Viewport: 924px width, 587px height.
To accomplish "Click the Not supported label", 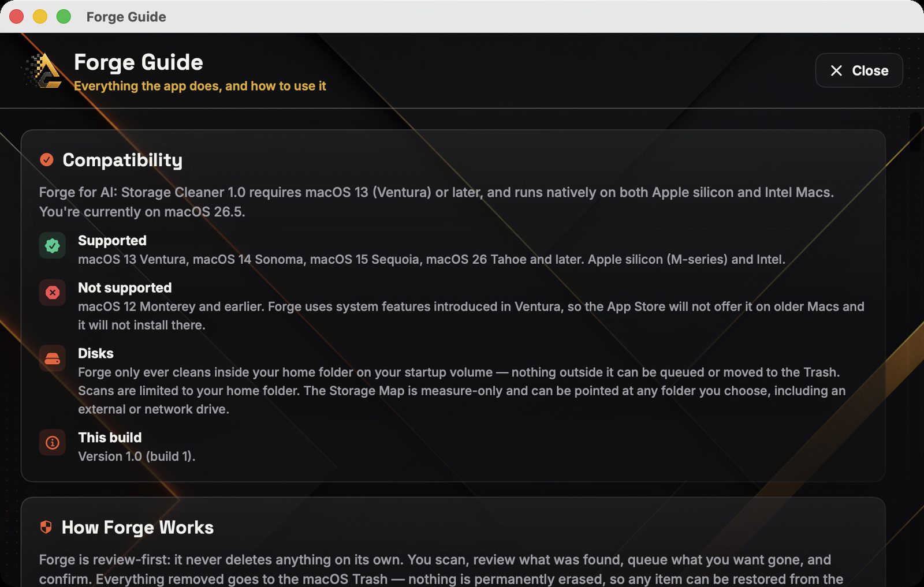I will 125,287.
